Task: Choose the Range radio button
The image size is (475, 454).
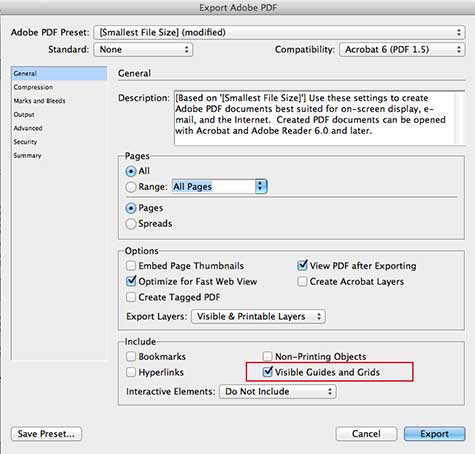Action: click(131, 187)
